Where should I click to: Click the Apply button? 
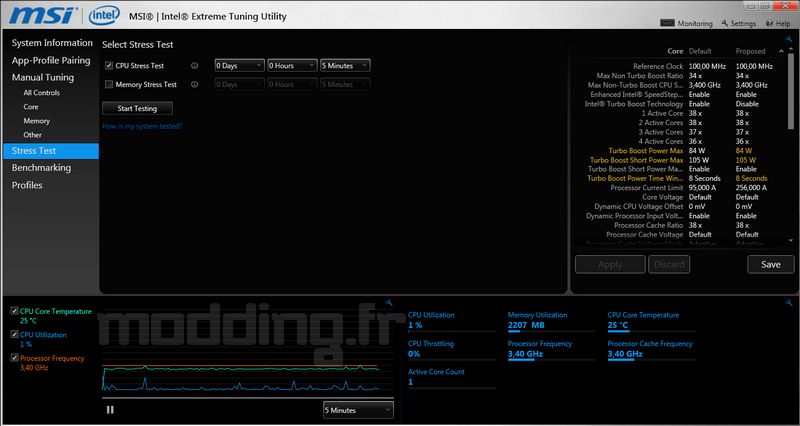tap(610, 264)
